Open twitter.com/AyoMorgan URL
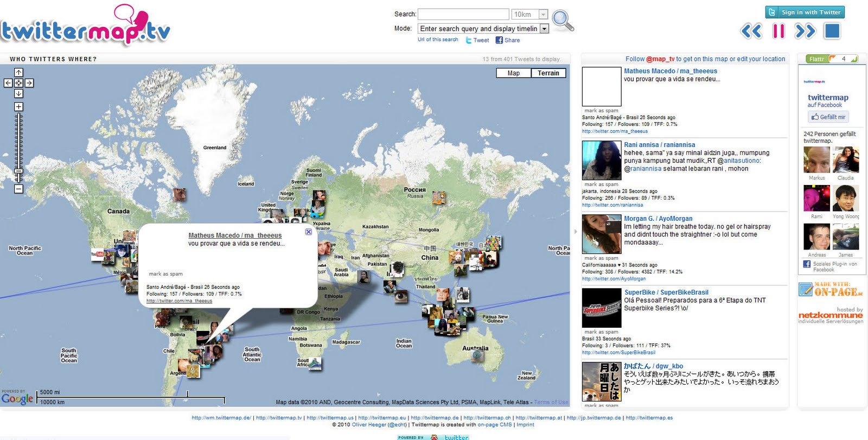Screen dimensions: 868x440 614,279
